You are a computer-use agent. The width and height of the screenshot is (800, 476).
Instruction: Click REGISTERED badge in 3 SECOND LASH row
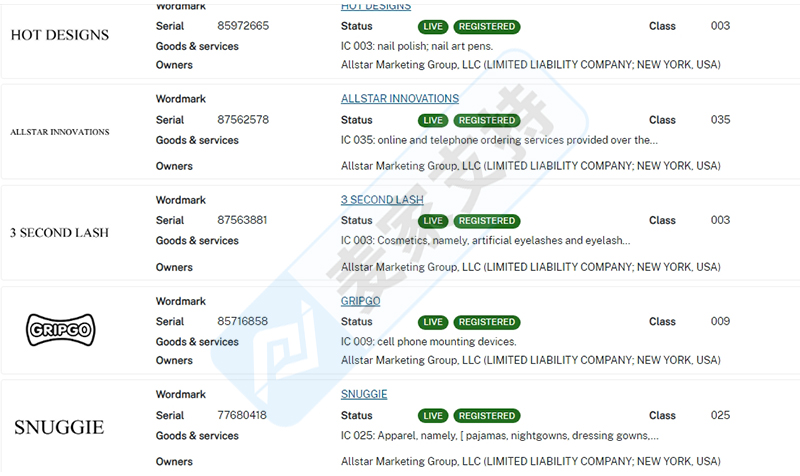pos(487,221)
